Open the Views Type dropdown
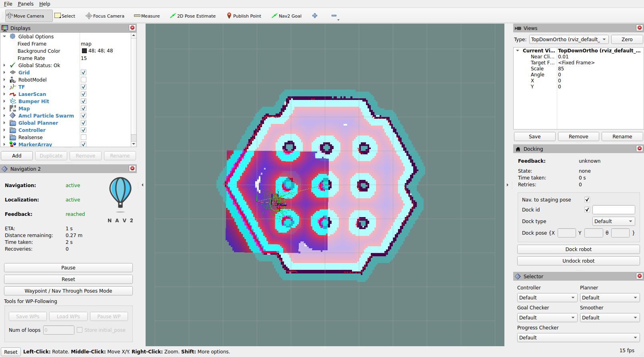This screenshot has width=644, height=357. 568,40
